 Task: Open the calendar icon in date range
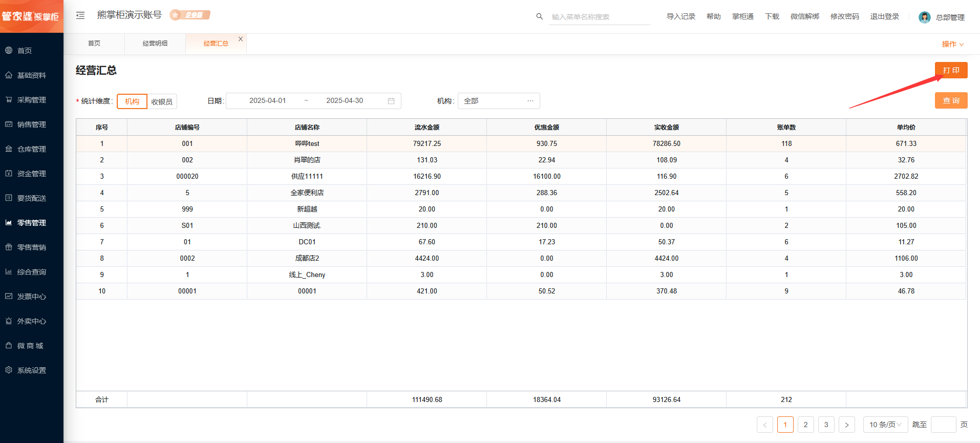[391, 101]
